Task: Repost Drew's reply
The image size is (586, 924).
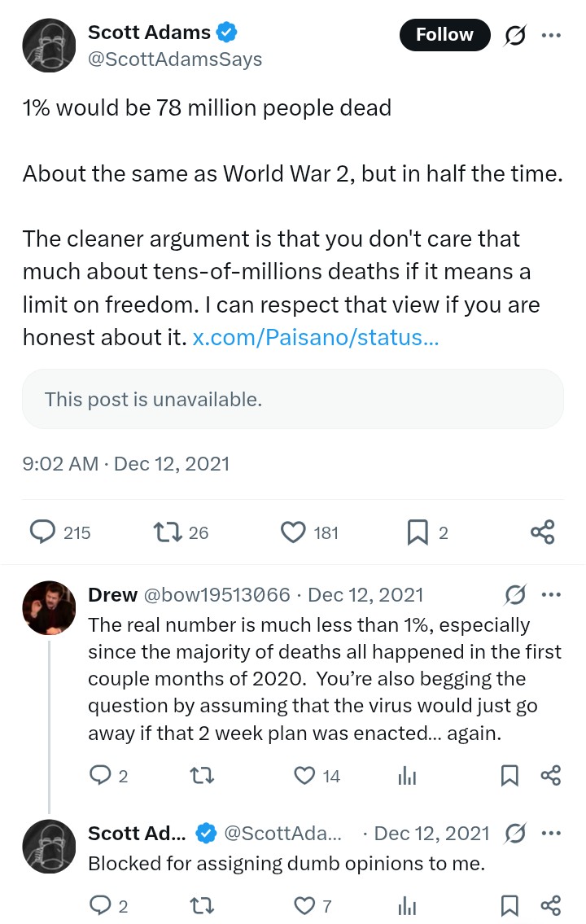Action: 201,776
